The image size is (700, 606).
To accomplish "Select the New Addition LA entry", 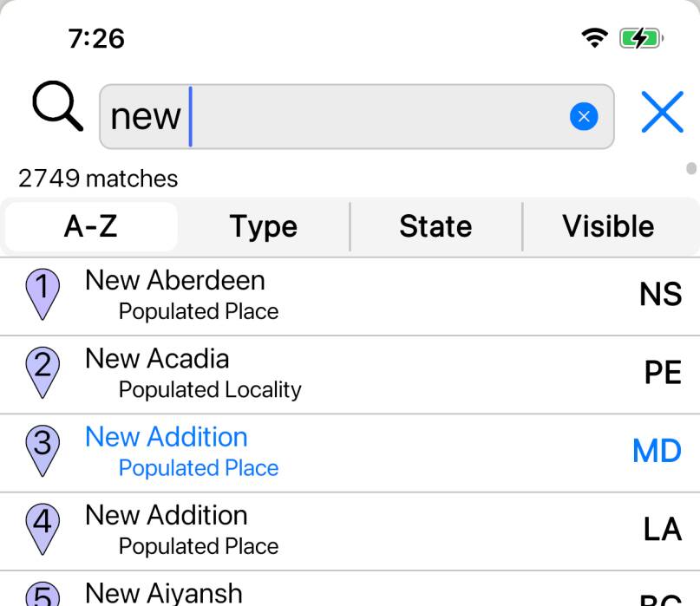I will click(347, 530).
